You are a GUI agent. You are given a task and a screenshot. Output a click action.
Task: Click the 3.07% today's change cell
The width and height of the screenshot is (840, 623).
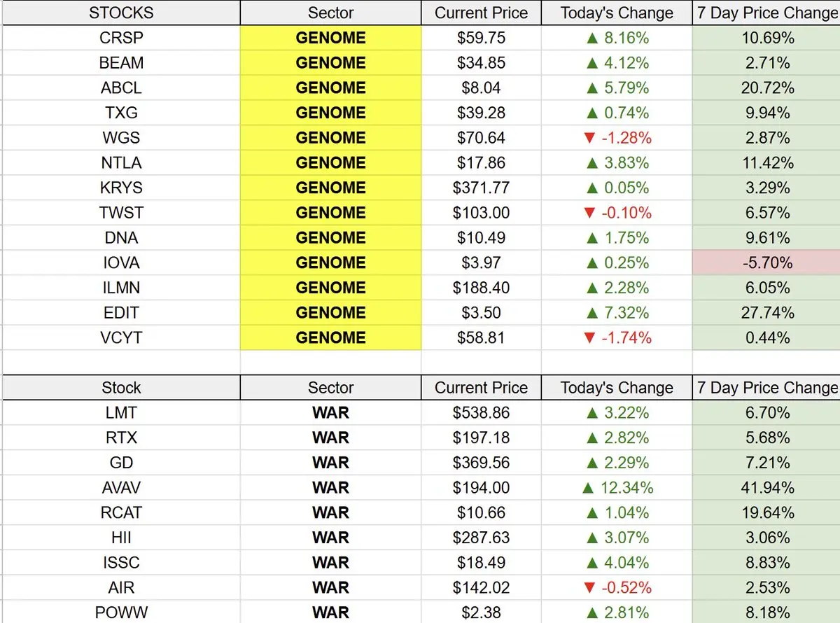(x=617, y=538)
